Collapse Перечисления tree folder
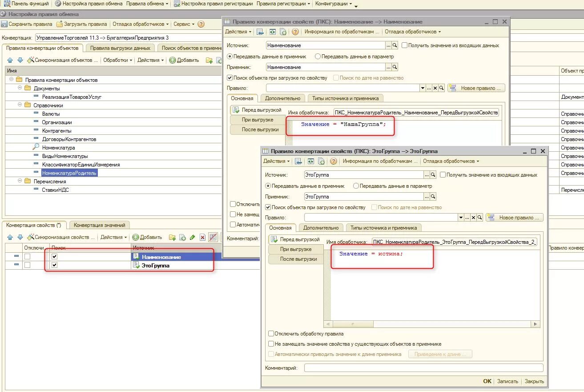The height and width of the screenshot is (392, 584). click(20, 181)
